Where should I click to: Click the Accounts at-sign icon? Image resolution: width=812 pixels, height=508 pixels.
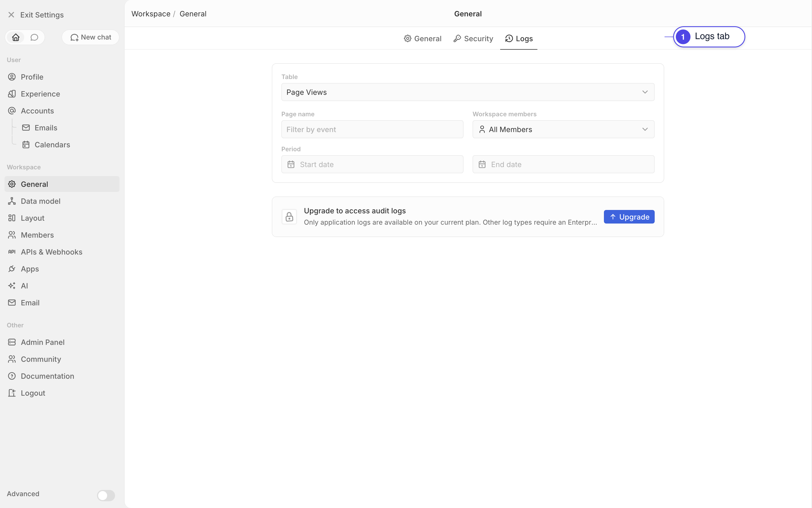tap(12, 111)
